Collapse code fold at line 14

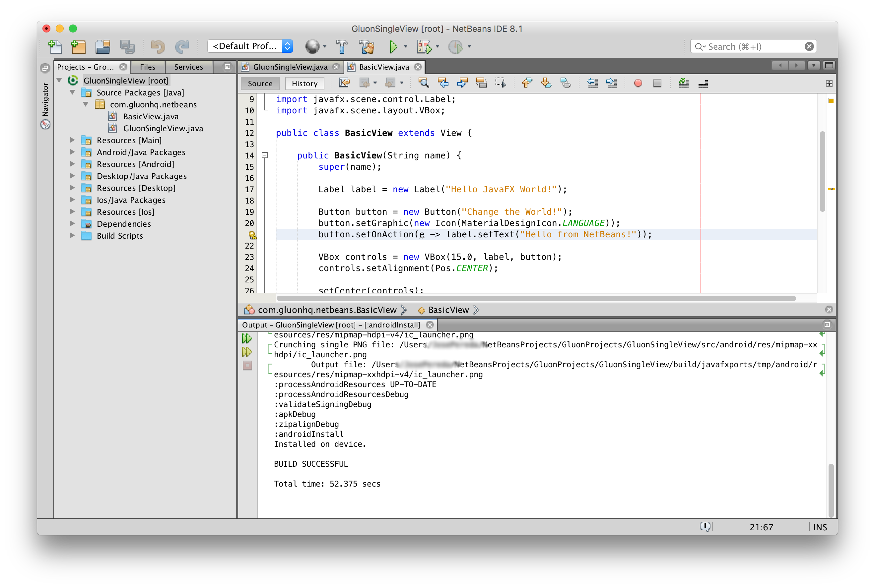pos(265,155)
